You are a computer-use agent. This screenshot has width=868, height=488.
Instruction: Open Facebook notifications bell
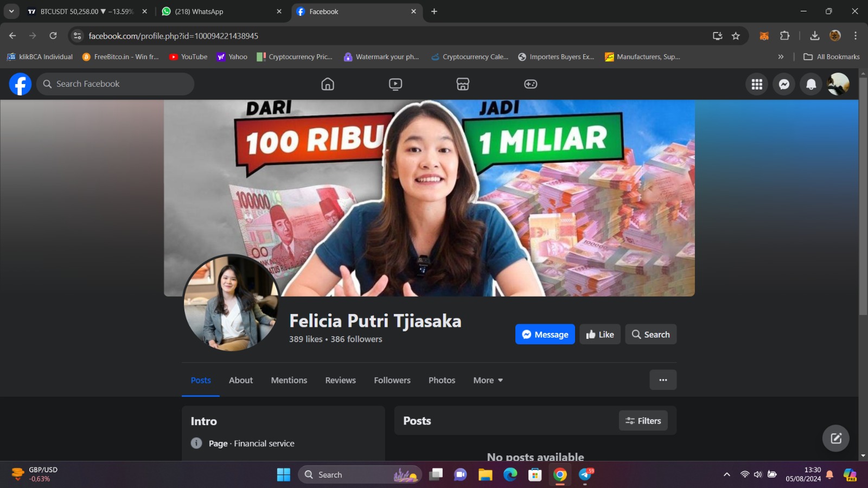(x=811, y=84)
